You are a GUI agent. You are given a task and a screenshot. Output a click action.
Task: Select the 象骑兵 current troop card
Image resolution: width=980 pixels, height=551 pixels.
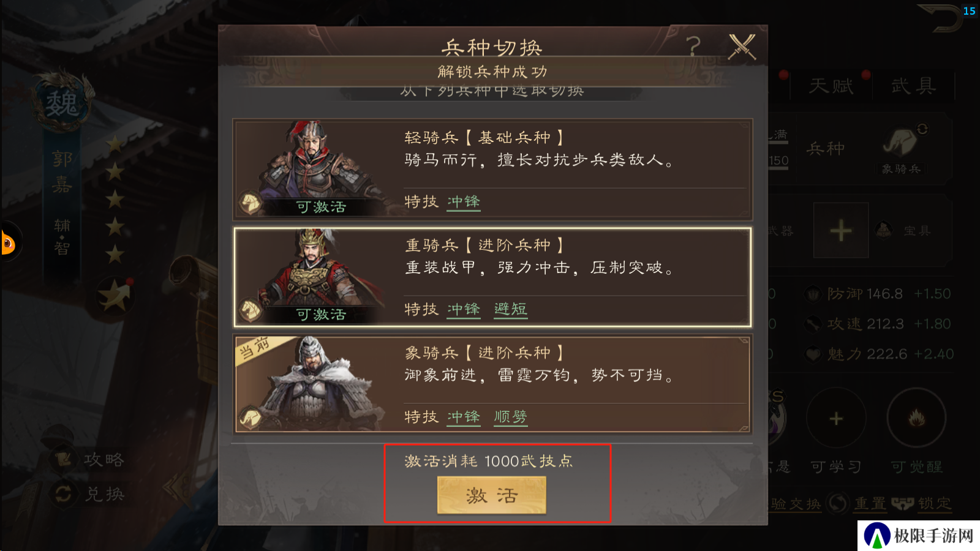point(492,384)
